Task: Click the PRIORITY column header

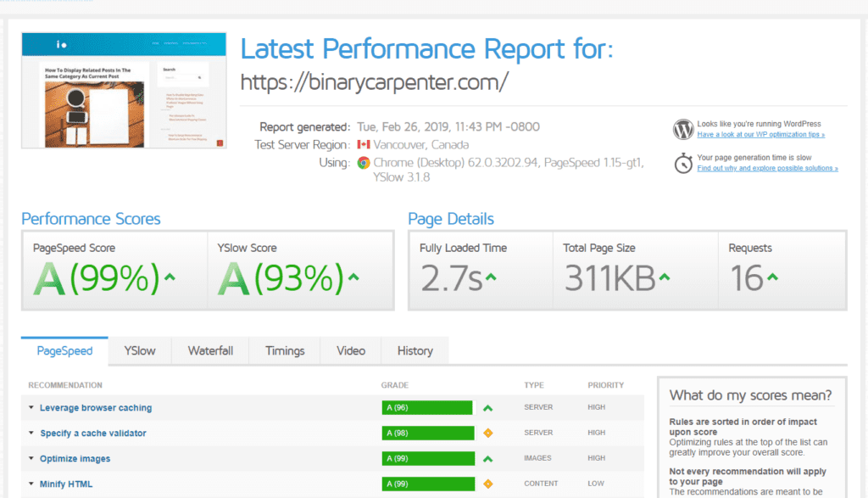Action: (605, 385)
